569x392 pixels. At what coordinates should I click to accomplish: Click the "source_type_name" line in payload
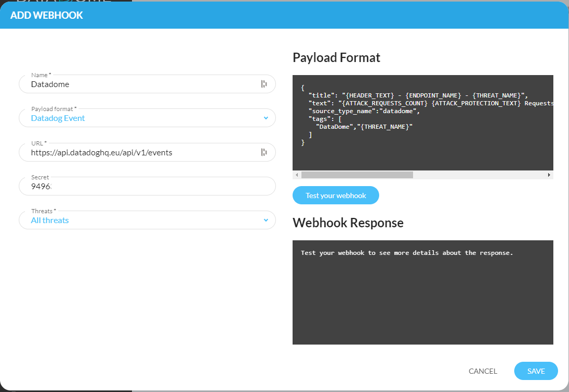click(364, 111)
